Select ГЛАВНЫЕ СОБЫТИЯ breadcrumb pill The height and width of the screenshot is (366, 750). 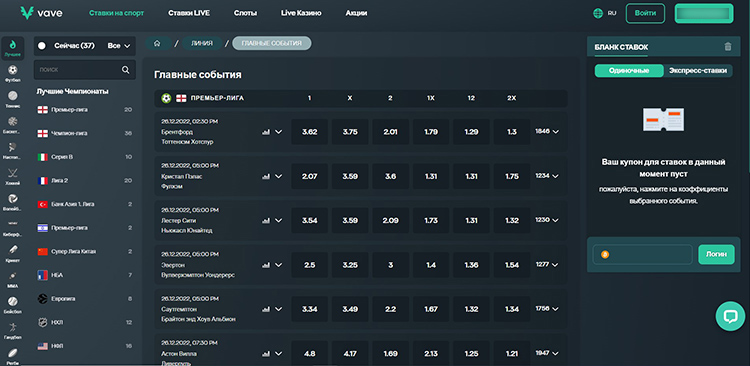272,44
